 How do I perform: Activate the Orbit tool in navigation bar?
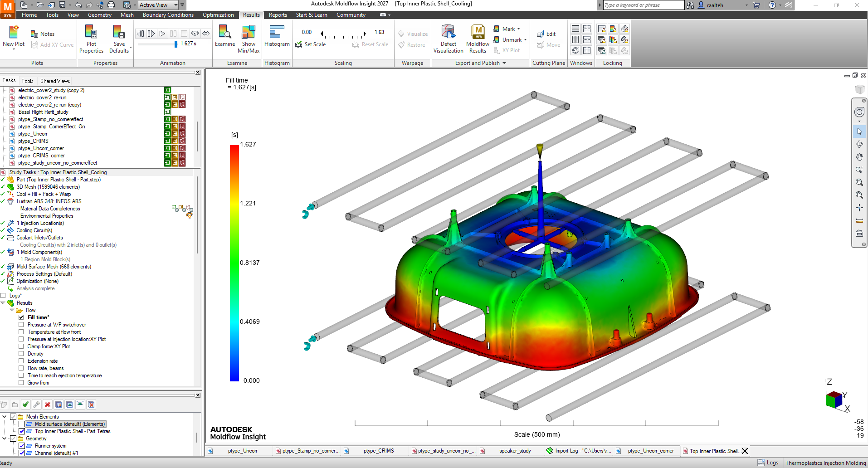(859, 144)
